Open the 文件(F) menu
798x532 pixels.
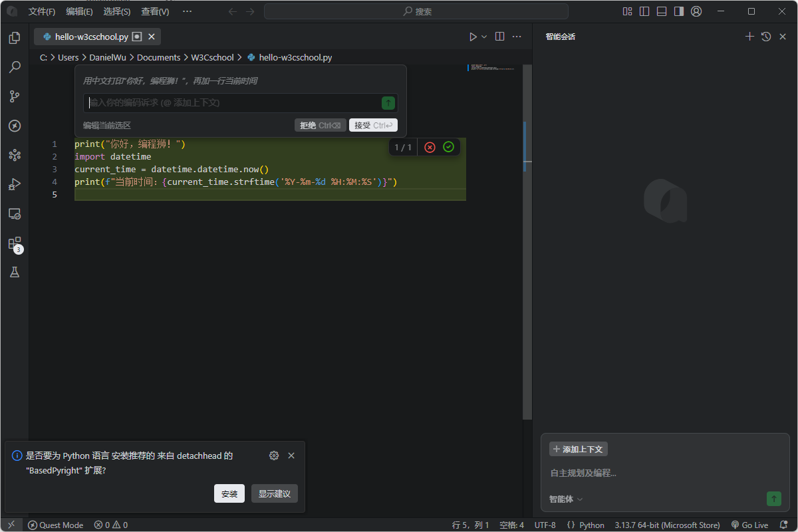click(42, 11)
